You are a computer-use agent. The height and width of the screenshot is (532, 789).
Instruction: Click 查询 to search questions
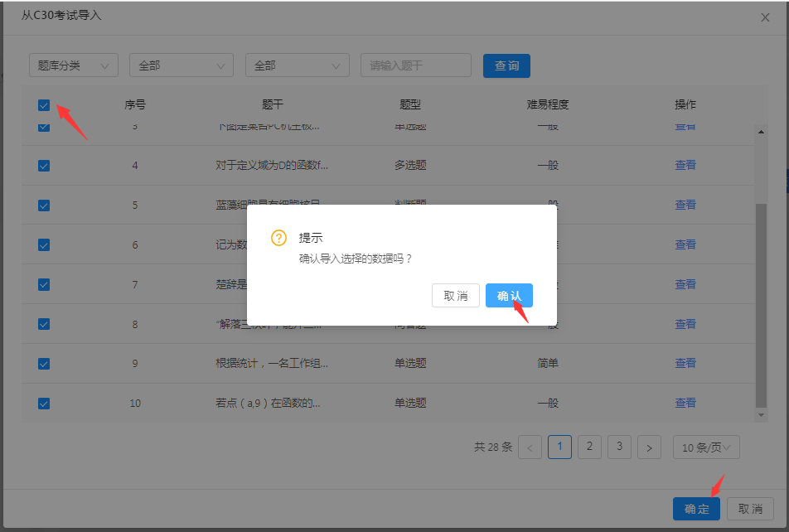point(506,65)
